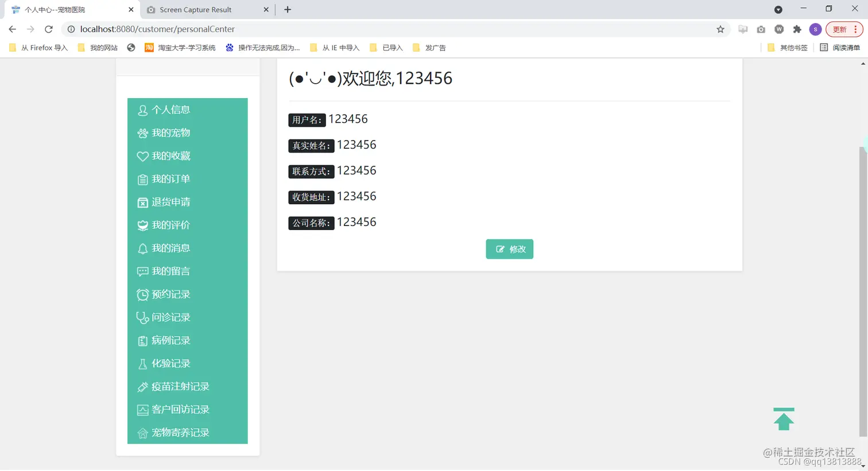Click the paw icon for 我的宠物

(142, 133)
